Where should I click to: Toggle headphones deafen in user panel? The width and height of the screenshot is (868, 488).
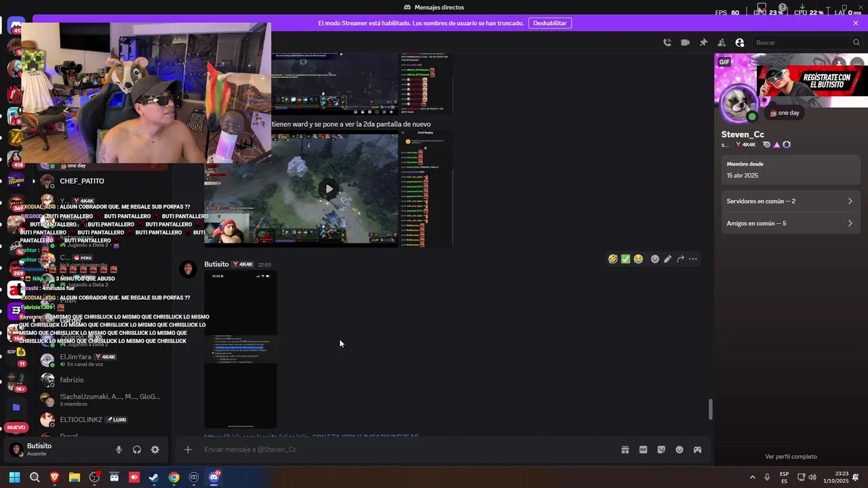[137, 450]
